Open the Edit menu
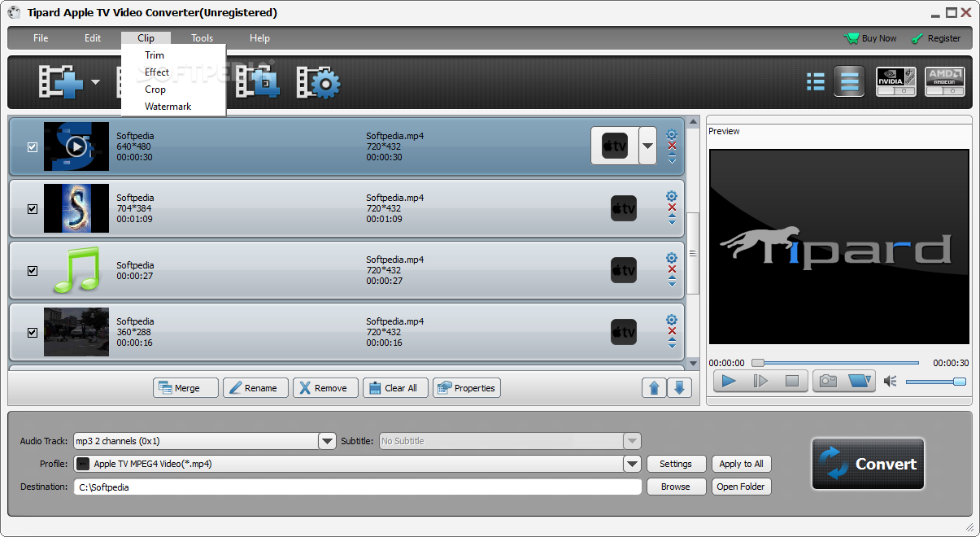 tap(93, 38)
